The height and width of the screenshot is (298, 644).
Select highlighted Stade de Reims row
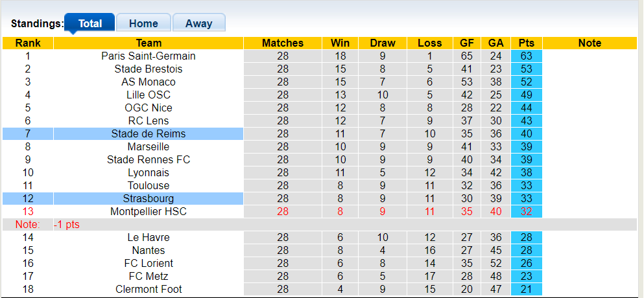(x=149, y=134)
